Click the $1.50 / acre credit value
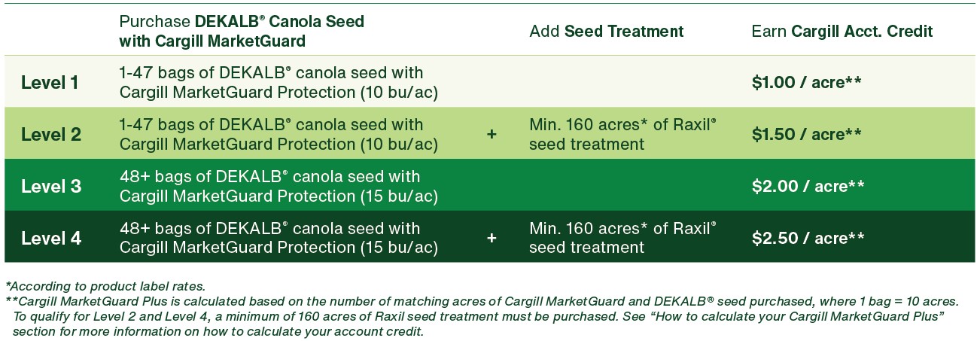Viewport: 980px width, 341px height. [807, 135]
